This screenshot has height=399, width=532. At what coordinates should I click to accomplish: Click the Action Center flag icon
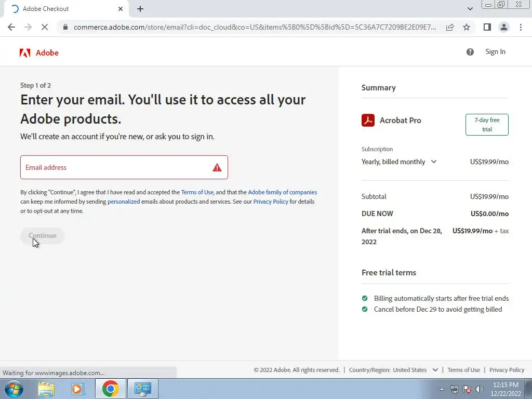(x=467, y=389)
